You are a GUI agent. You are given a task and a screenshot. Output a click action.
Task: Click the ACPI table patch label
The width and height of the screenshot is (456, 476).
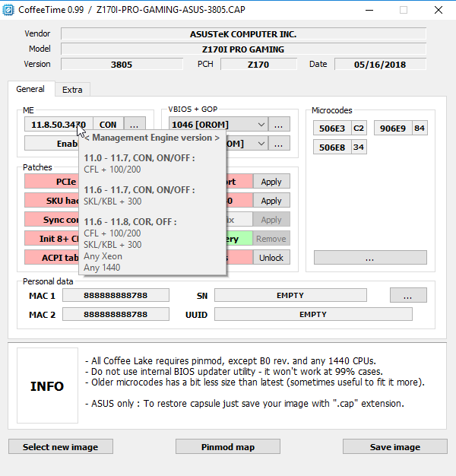pos(52,258)
